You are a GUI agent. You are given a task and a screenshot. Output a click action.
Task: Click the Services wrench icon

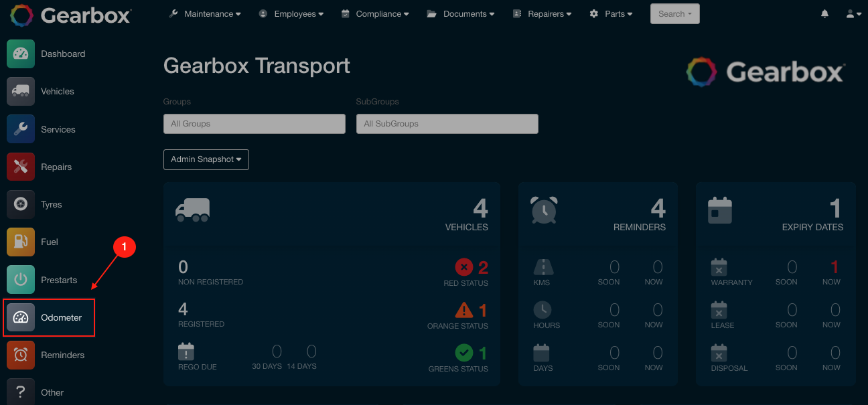(21, 129)
